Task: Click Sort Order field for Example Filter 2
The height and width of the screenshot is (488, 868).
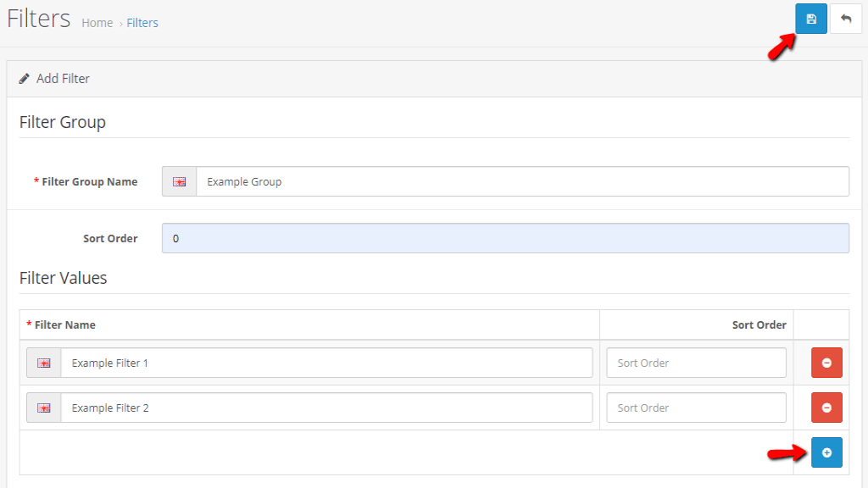Action: (x=696, y=408)
